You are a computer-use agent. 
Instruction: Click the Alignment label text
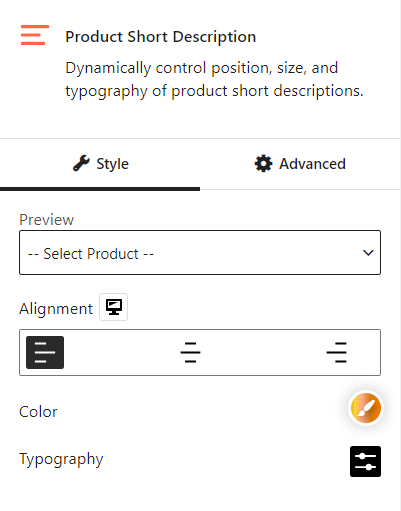[56, 309]
